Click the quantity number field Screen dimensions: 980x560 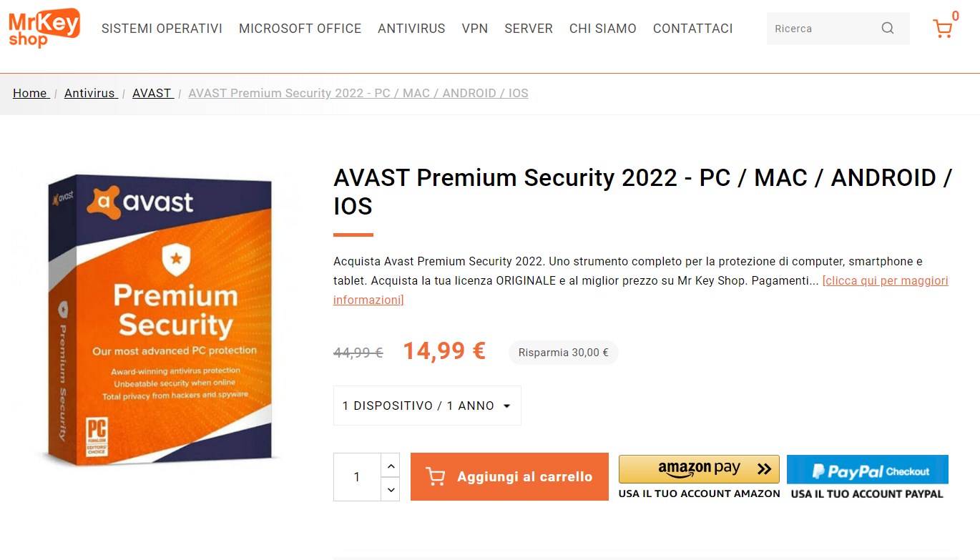coord(357,477)
